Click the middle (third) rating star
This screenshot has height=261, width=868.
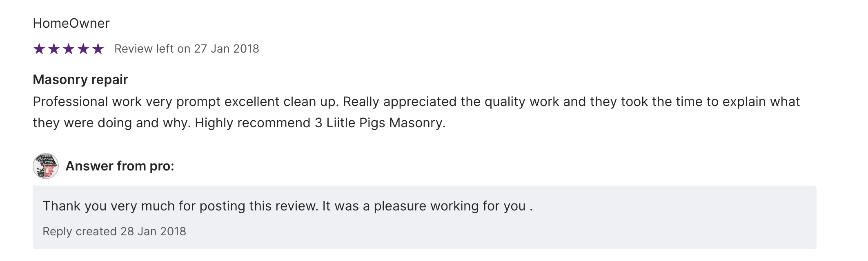tap(69, 49)
